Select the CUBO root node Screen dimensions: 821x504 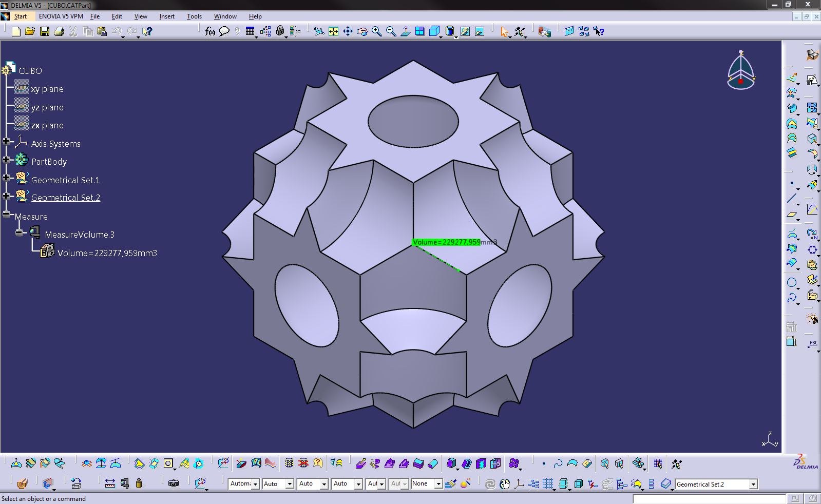pos(30,71)
